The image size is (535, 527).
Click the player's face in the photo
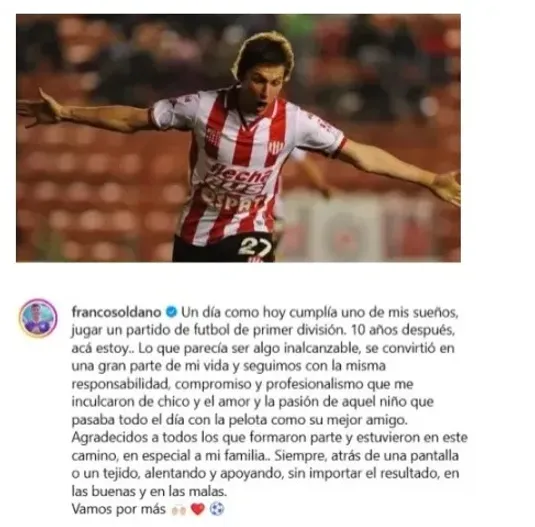tap(260, 91)
